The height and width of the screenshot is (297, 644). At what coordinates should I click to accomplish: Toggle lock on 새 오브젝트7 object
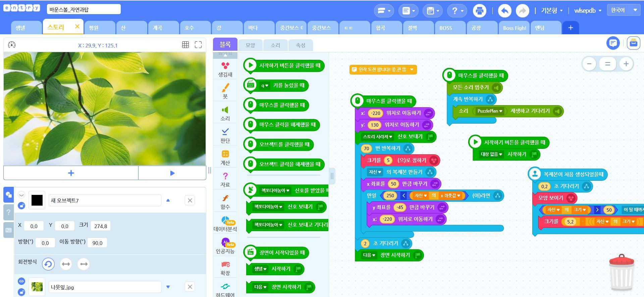(21, 206)
